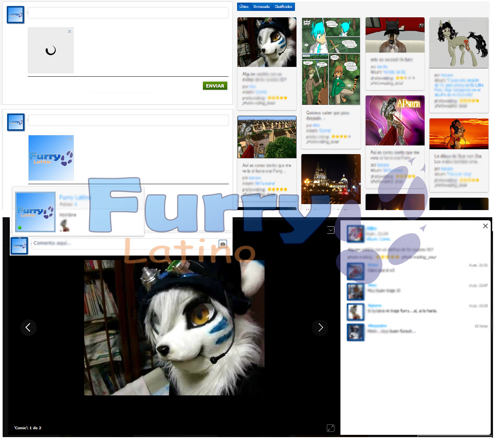Image resolution: width=502 pixels, height=448 pixels.
Task: Enter fullscreen with the expand icon
Action: (331, 427)
